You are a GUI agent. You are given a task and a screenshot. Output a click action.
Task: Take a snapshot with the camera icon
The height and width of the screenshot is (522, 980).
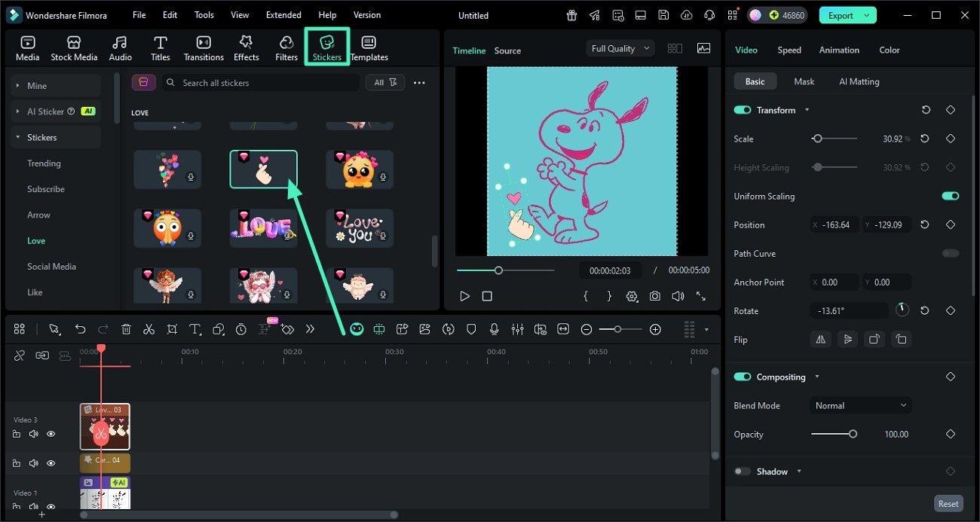(654, 296)
